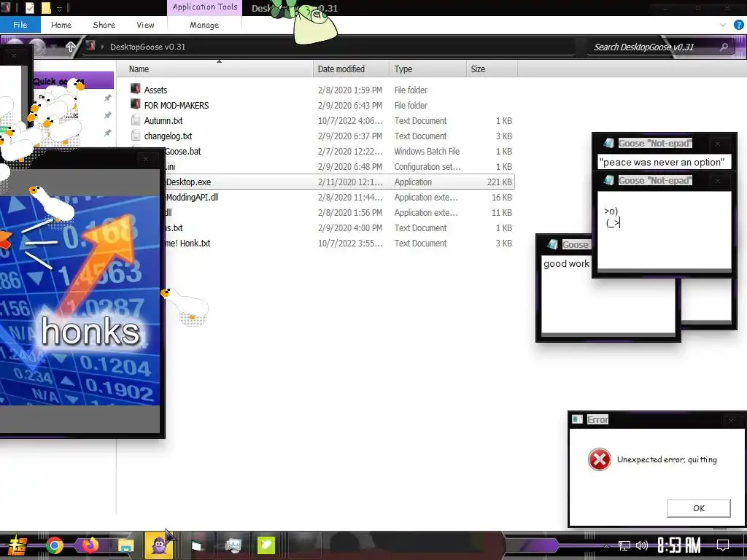Click the Up one level arrow
This screenshot has width=747, height=560.
71,46
